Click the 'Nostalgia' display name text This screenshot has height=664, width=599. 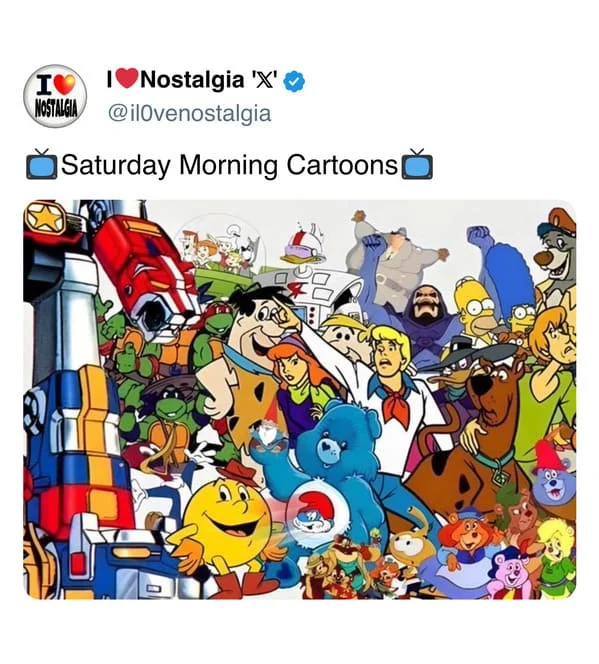[x=192, y=80]
